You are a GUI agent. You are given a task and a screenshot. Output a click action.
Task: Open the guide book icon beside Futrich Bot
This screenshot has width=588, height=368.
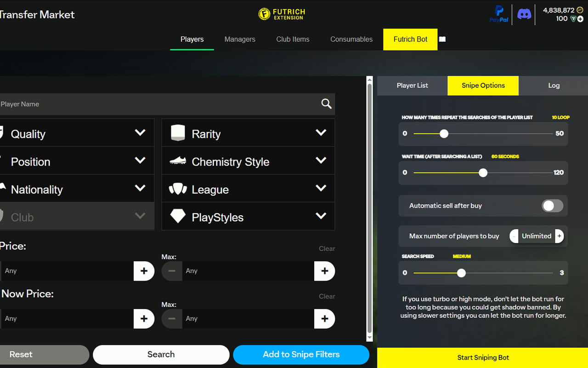pos(442,39)
